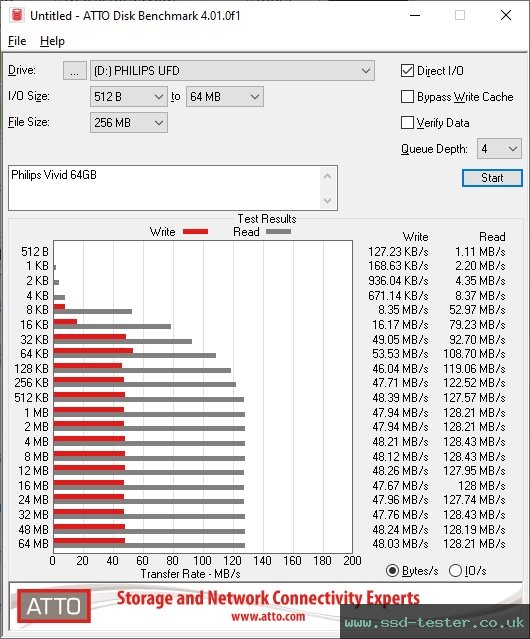
Task: Open the File Size 256 MB dropdown
Action: (x=129, y=123)
